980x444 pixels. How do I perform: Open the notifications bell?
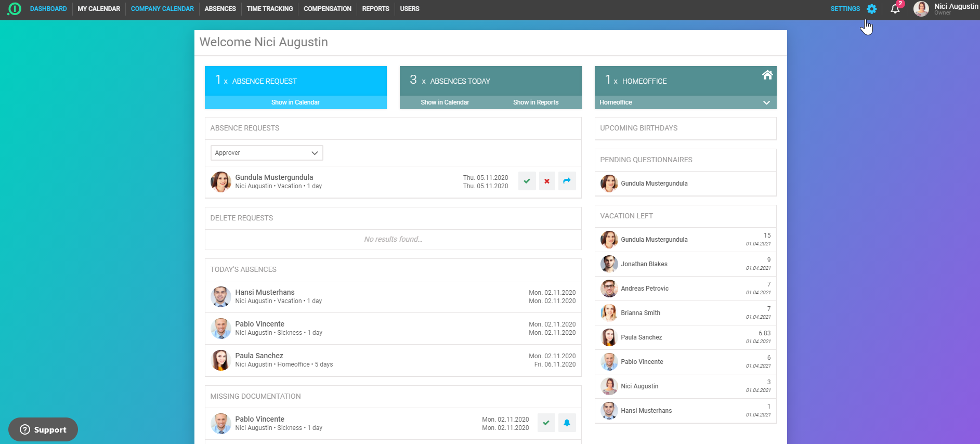895,9
